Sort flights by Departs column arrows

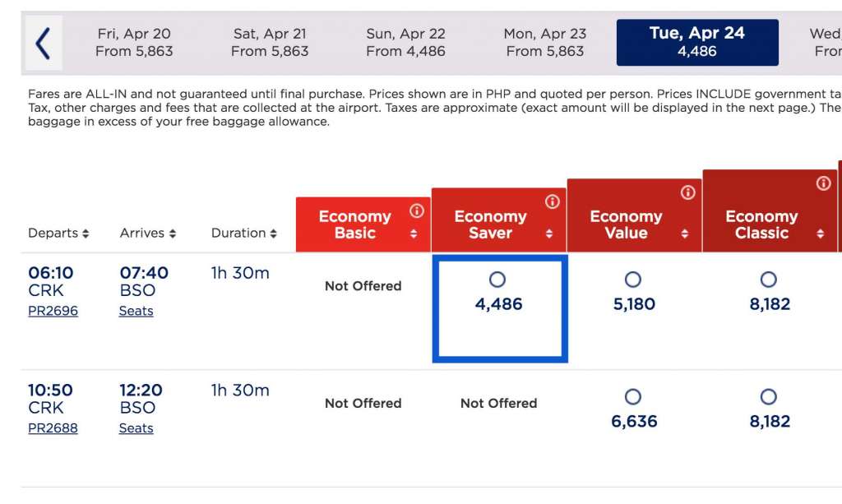[86, 234]
